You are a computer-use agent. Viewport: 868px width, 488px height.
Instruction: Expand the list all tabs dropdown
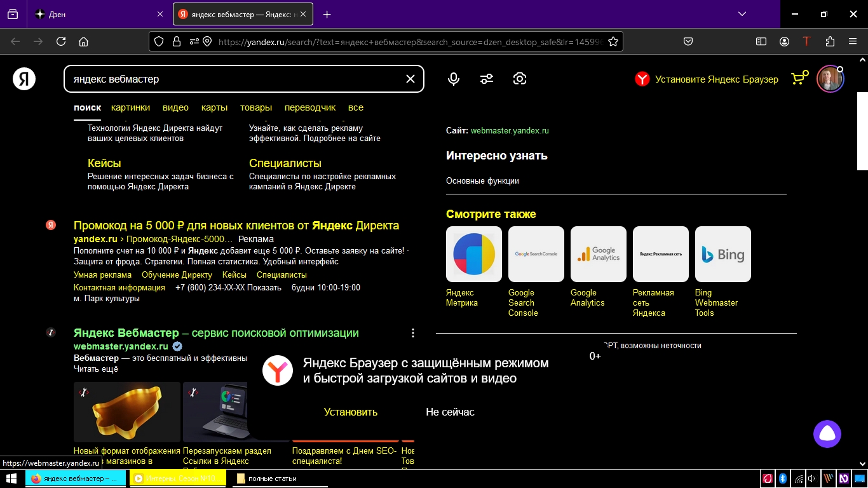click(742, 14)
